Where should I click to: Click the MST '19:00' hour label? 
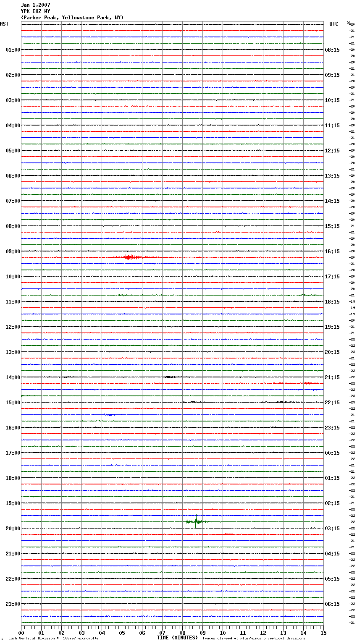pos(13,503)
